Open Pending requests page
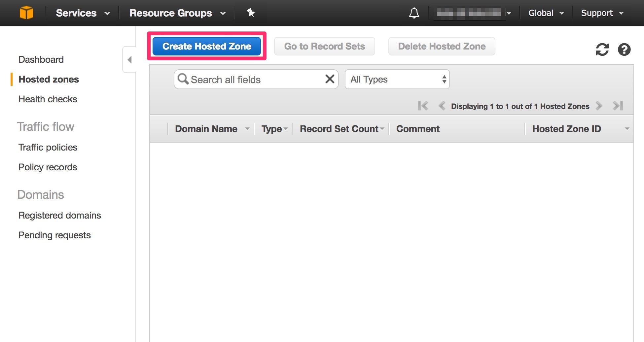This screenshot has height=342, width=644. [54, 235]
